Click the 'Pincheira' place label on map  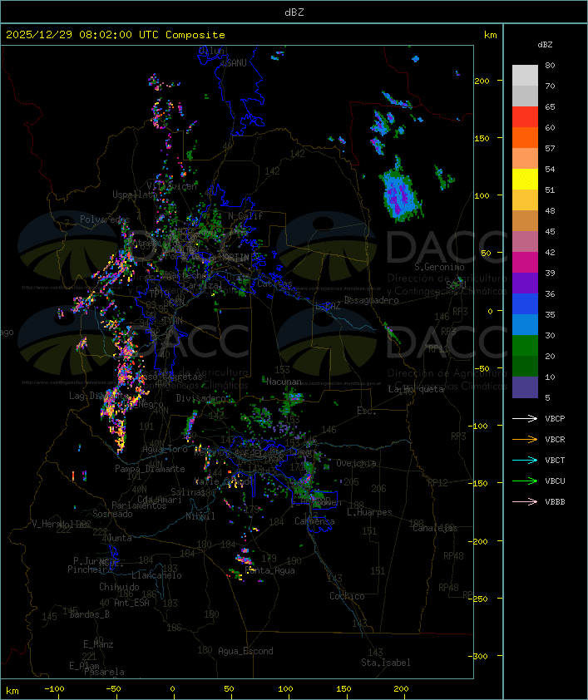[90, 569]
